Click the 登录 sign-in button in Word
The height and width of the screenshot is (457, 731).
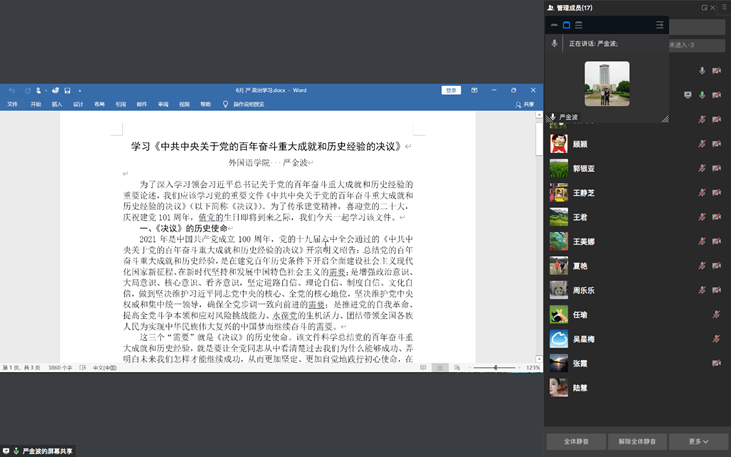point(451,90)
